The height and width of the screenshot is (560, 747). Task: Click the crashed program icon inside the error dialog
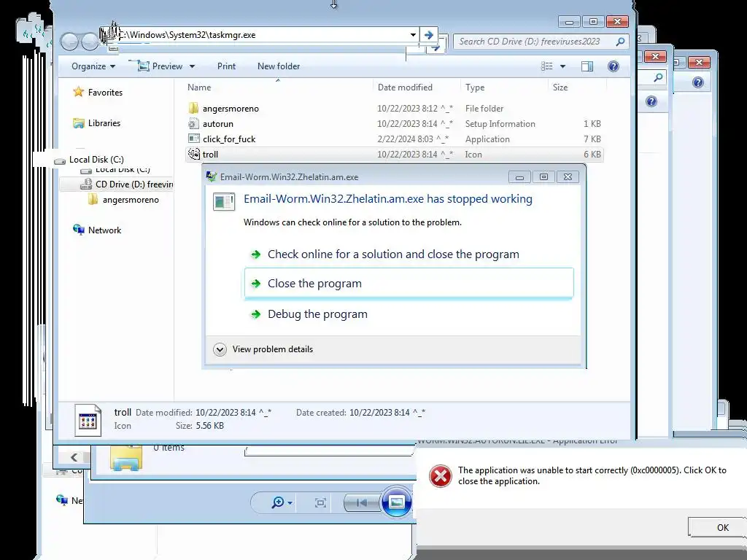click(223, 201)
